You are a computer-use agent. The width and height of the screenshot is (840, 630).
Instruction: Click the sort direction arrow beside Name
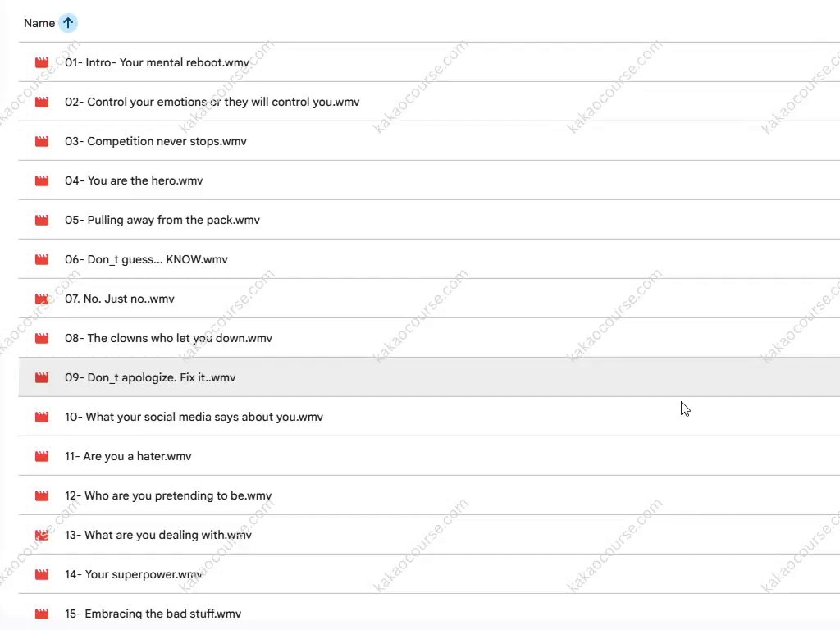click(68, 23)
